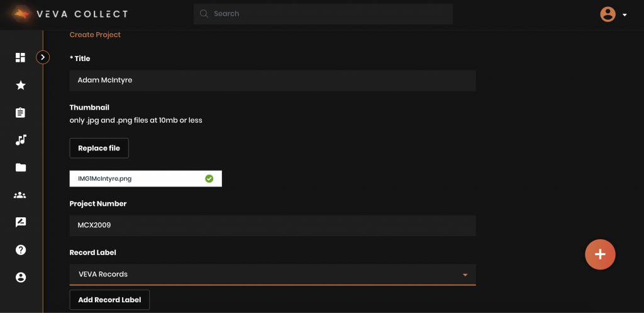Click the Create Project heading link

pyautogui.click(x=95, y=35)
